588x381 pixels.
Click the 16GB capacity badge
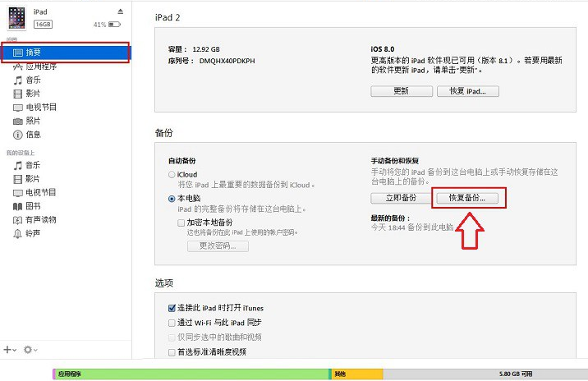[44, 25]
